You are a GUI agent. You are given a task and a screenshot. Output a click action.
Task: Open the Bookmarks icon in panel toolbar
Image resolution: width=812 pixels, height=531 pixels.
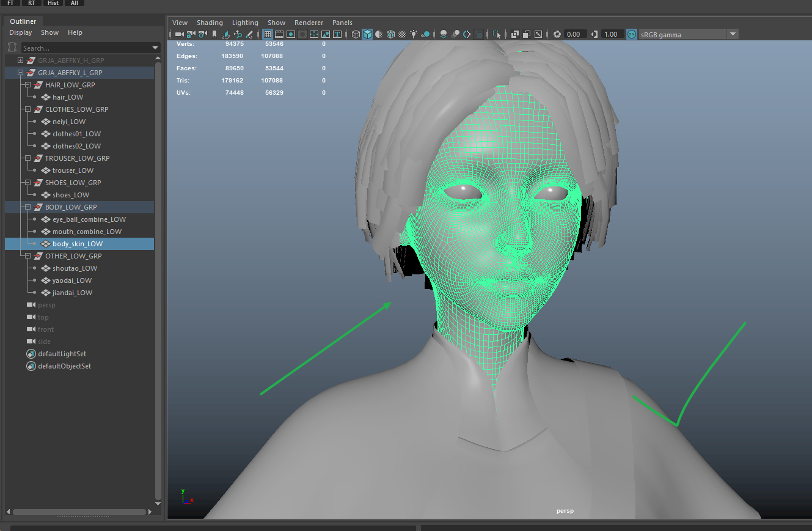[x=214, y=34]
